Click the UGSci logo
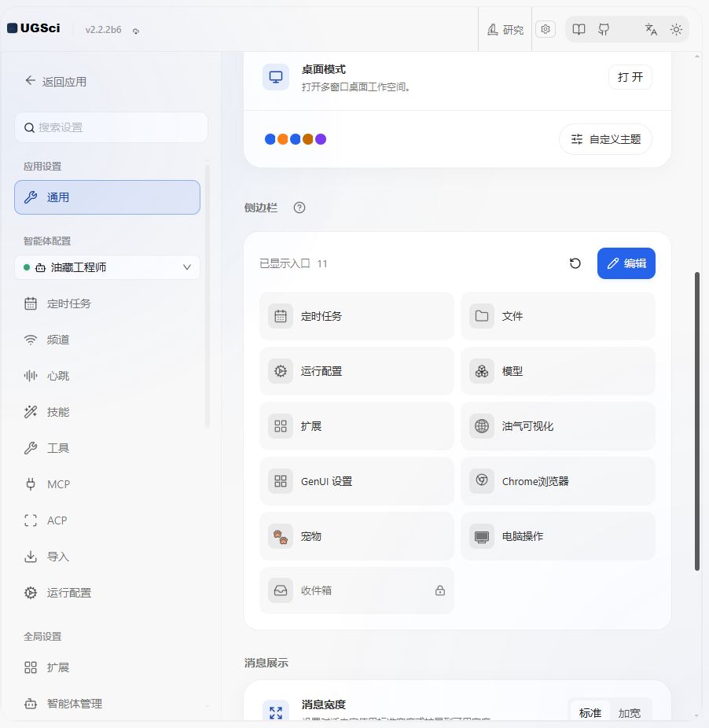 34,28
